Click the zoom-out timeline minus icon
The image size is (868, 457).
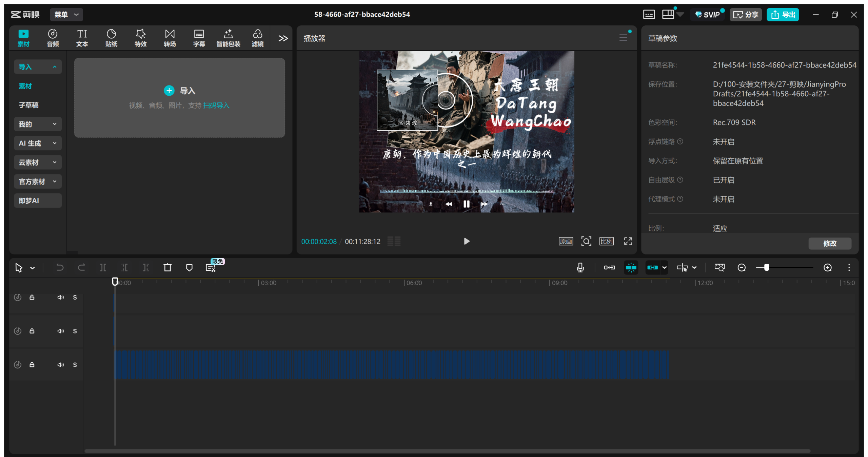point(742,267)
